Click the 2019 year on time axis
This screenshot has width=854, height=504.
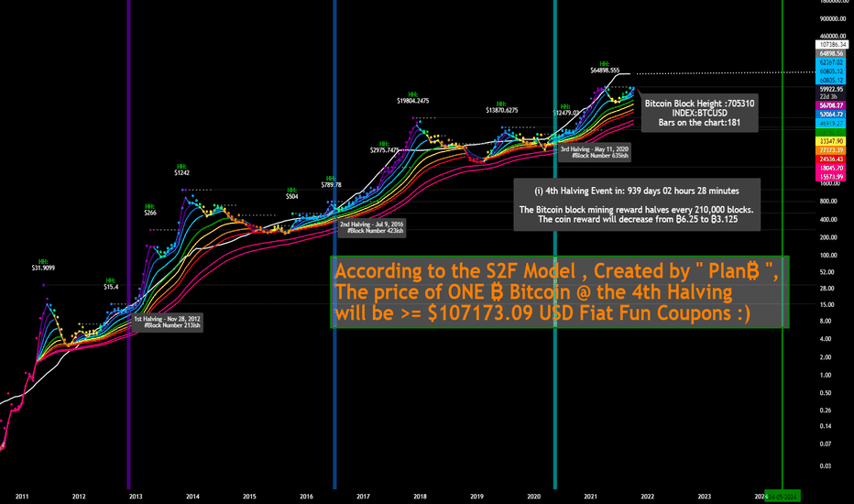[476, 497]
